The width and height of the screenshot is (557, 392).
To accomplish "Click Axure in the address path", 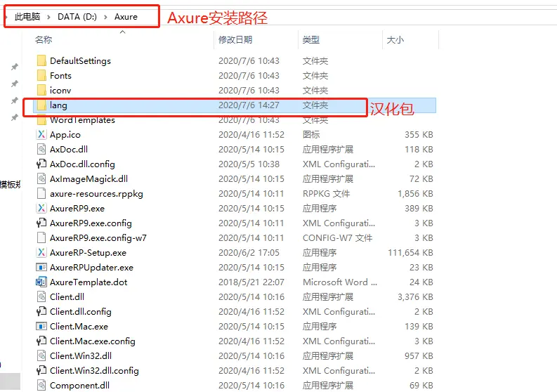I will [x=126, y=17].
